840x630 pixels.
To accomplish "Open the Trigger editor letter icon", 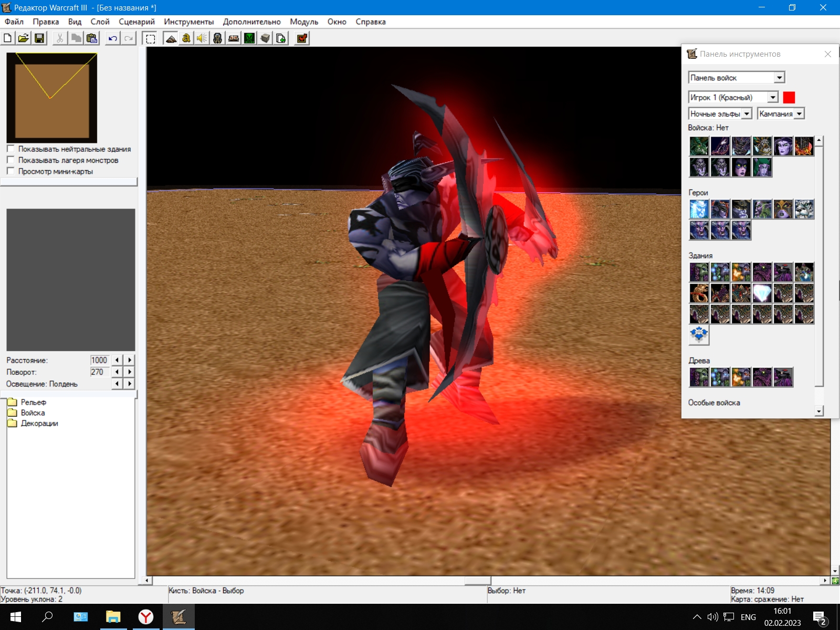I will coord(186,38).
